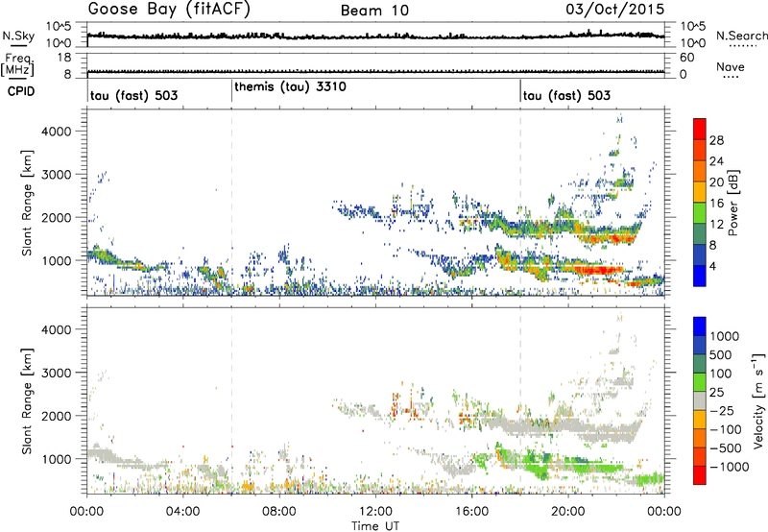
Task: Click the '-25' velocity colorbar tick label
Action: coord(722,410)
